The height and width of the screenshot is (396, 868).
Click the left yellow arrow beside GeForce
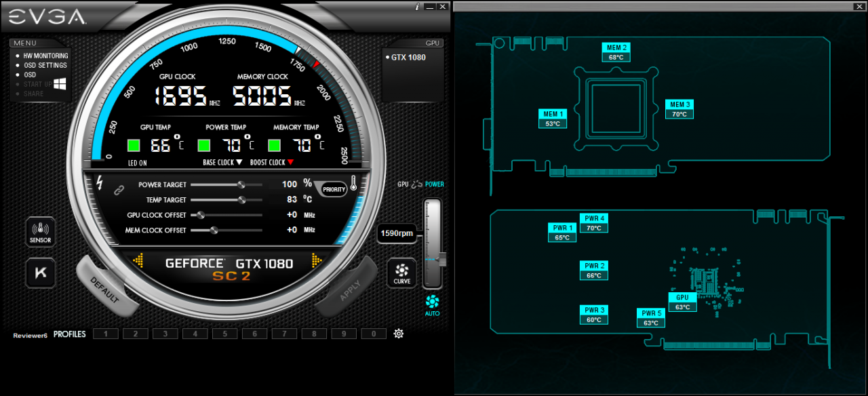[x=139, y=260]
